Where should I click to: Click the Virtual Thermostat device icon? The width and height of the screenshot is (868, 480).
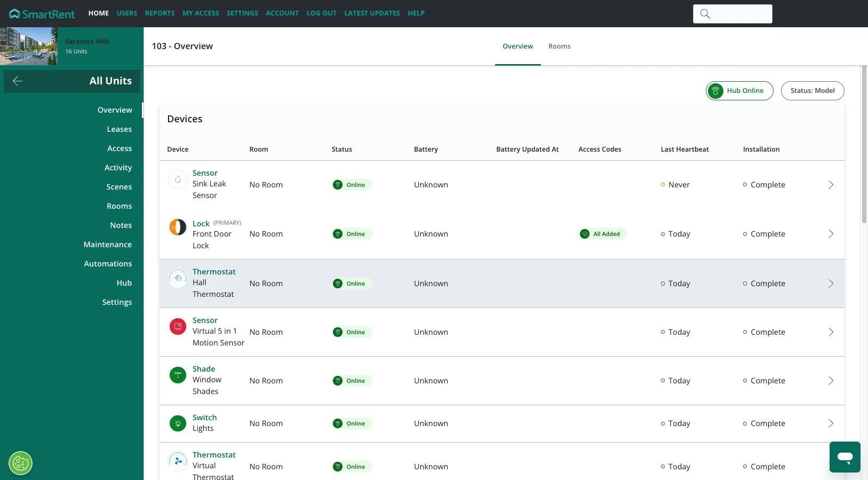(x=178, y=461)
